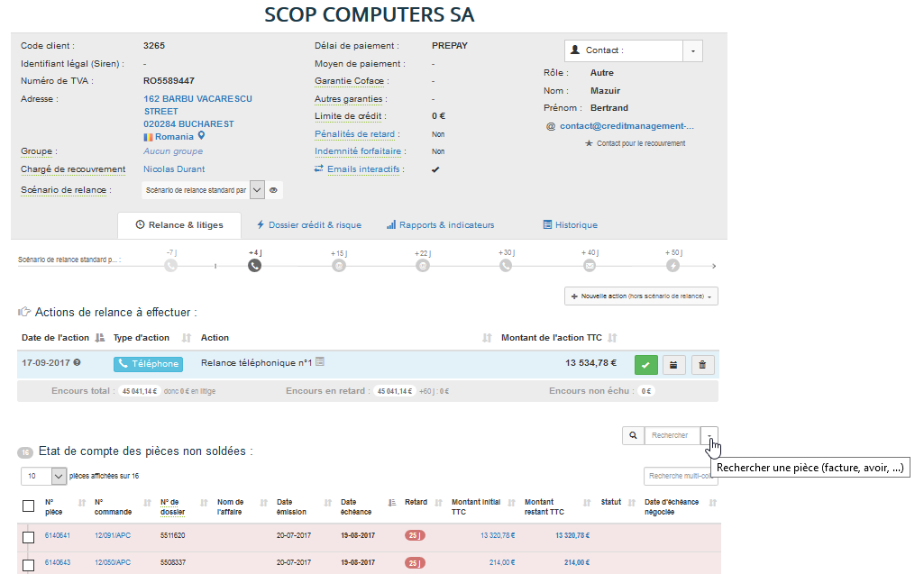
Task: Click the magnifying glass search icon
Action: [633, 435]
